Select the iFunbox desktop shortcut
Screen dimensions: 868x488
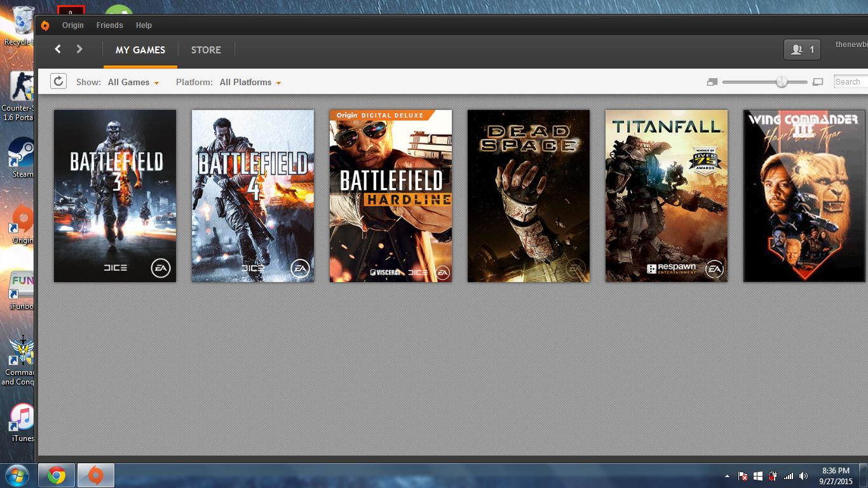[x=21, y=291]
